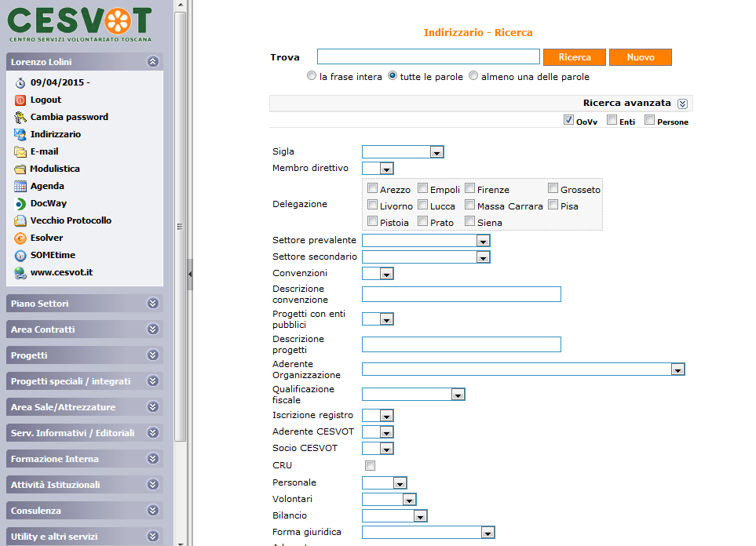This screenshot has height=546, width=756.
Task: Expand the Area Contratti section
Action: tap(153, 329)
